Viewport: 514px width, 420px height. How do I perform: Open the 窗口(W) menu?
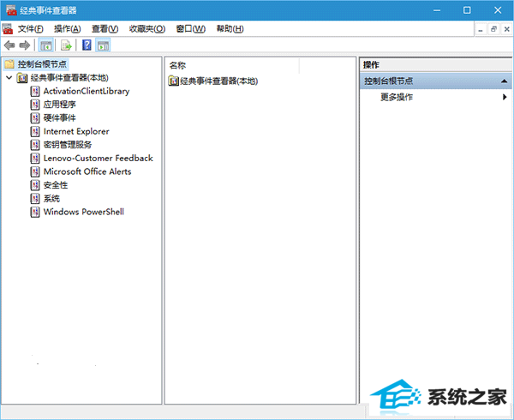click(190, 29)
